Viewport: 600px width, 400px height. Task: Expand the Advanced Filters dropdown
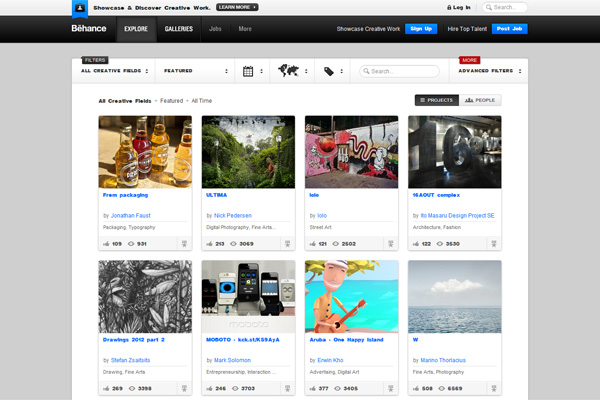tap(490, 71)
